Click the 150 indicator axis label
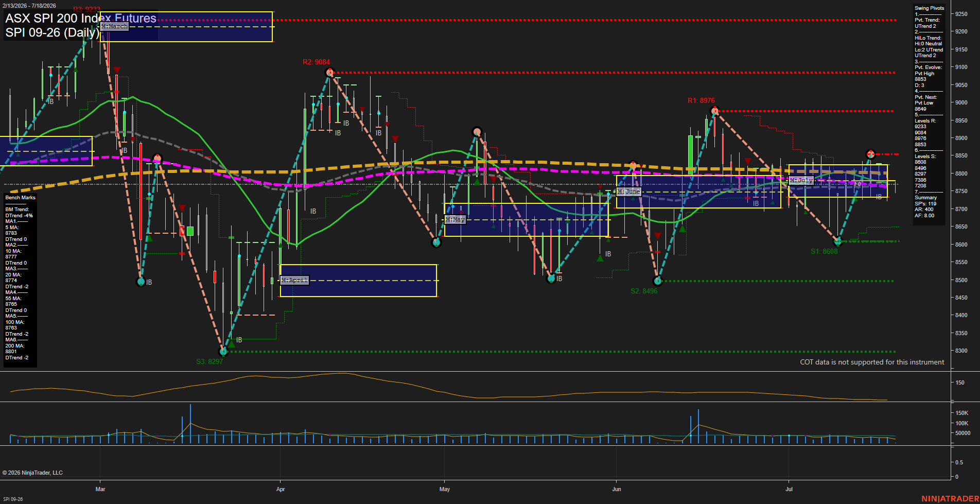 pyautogui.click(x=960, y=383)
